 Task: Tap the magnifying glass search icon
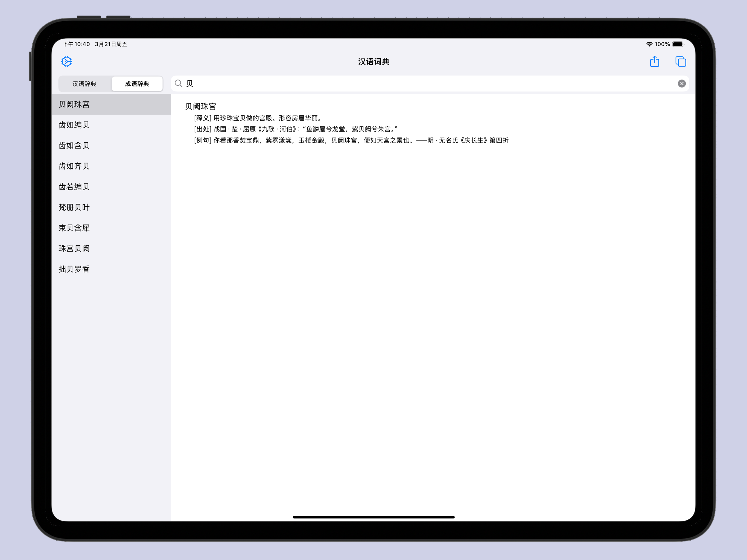179,83
